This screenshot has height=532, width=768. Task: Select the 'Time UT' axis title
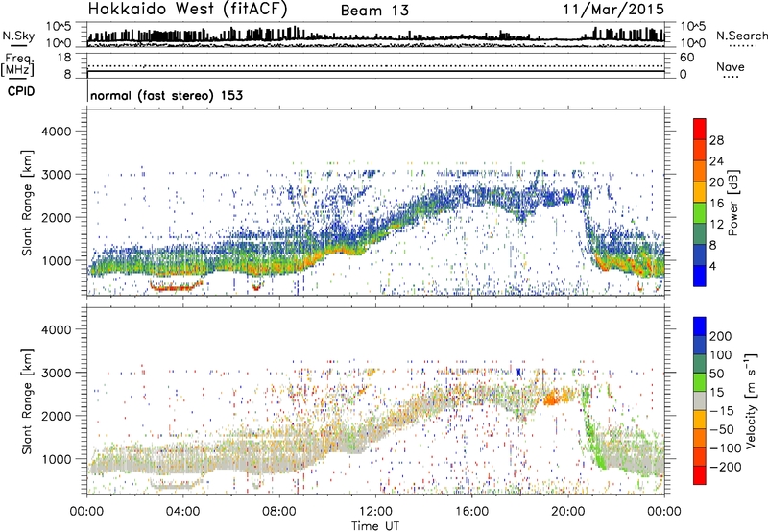click(x=375, y=526)
